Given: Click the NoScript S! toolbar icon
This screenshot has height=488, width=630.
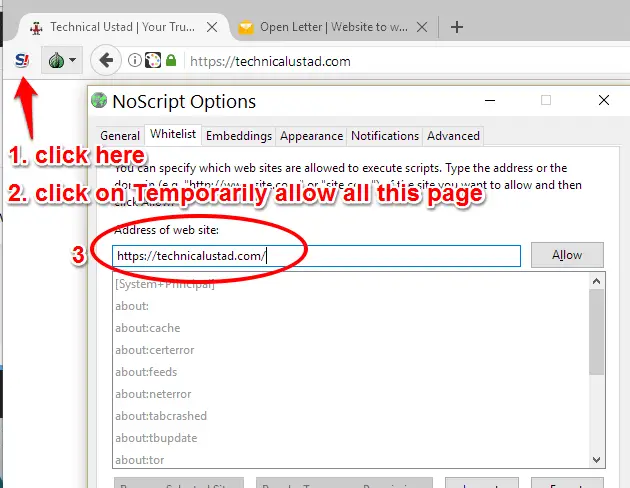Looking at the screenshot, I should 22,61.
